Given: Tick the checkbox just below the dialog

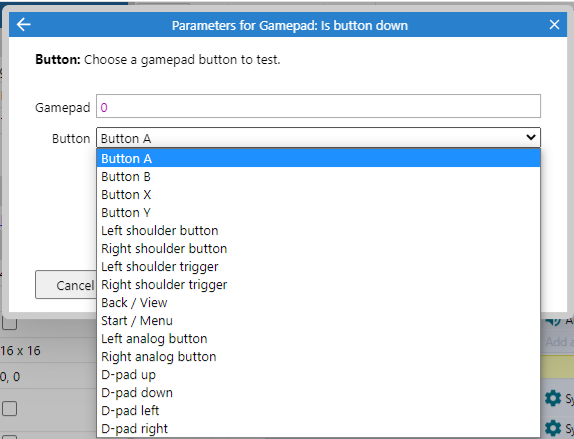Looking at the screenshot, I should tap(10, 323).
